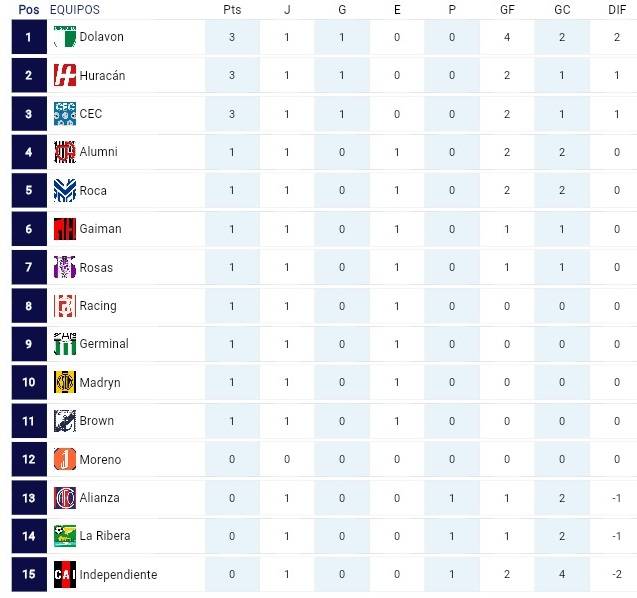
Task: Click the Germinal green striped crest
Action: pyautogui.click(x=65, y=344)
